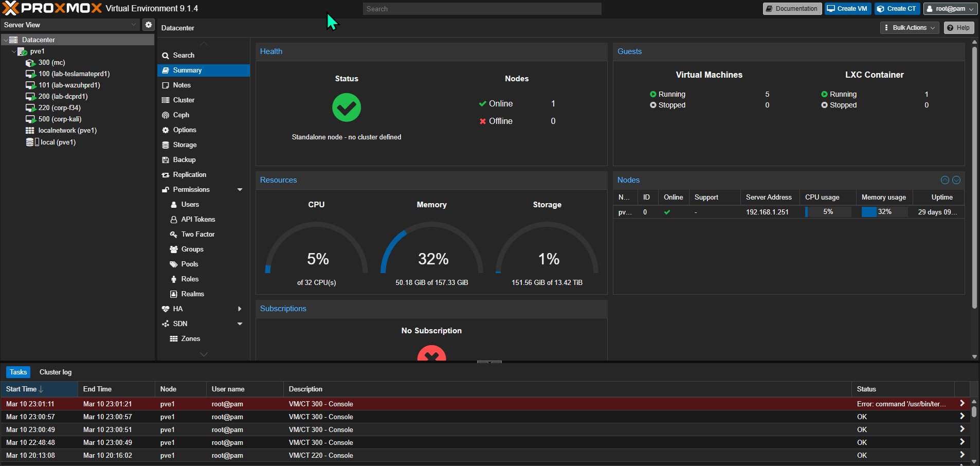Open SDN Zones page
The width and height of the screenshot is (980, 466).
point(204,338)
